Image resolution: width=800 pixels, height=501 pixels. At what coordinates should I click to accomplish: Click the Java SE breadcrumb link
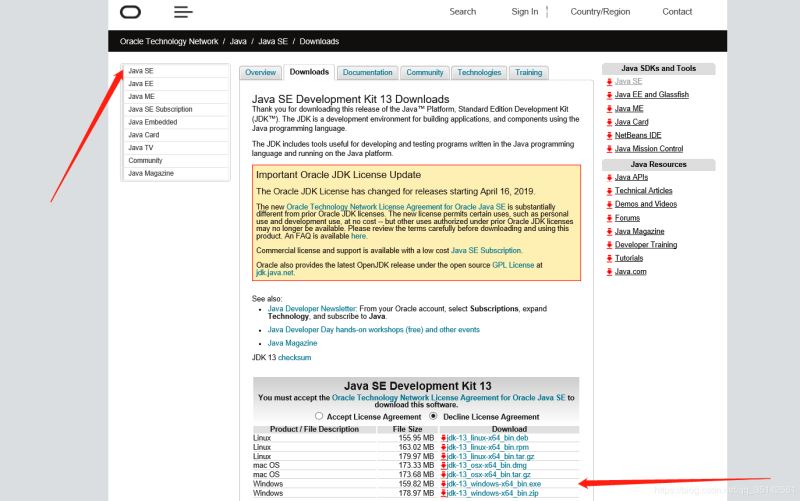273,41
